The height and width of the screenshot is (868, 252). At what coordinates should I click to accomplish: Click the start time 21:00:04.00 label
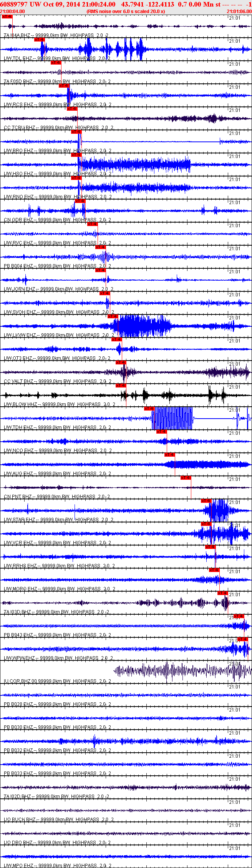pos(13,12)
